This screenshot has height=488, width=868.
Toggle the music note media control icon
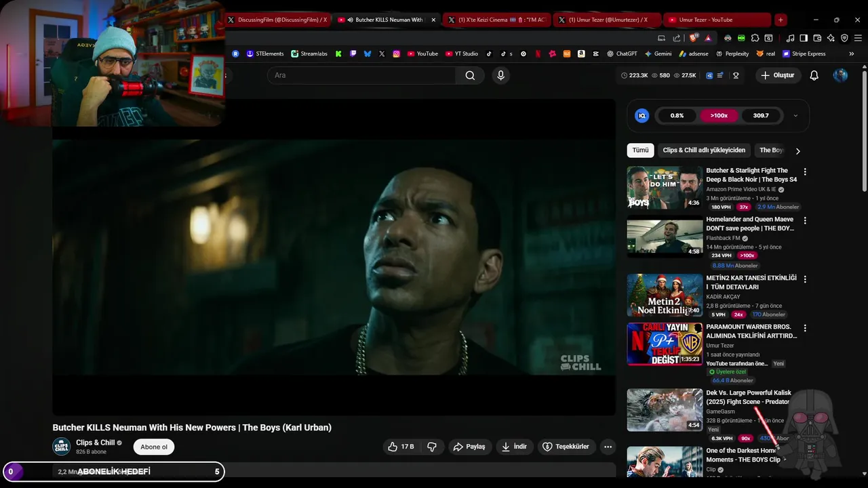point(790,38)
